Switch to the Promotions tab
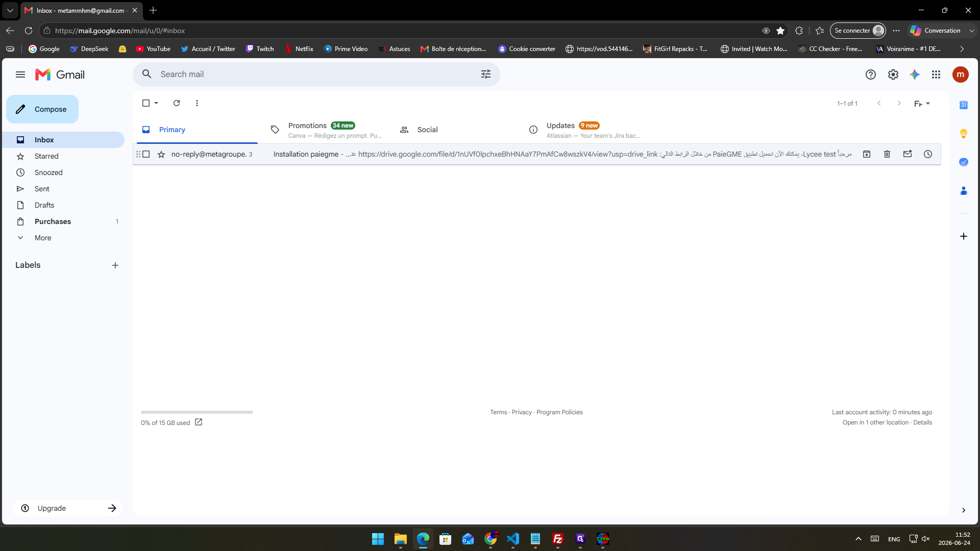 327,130
